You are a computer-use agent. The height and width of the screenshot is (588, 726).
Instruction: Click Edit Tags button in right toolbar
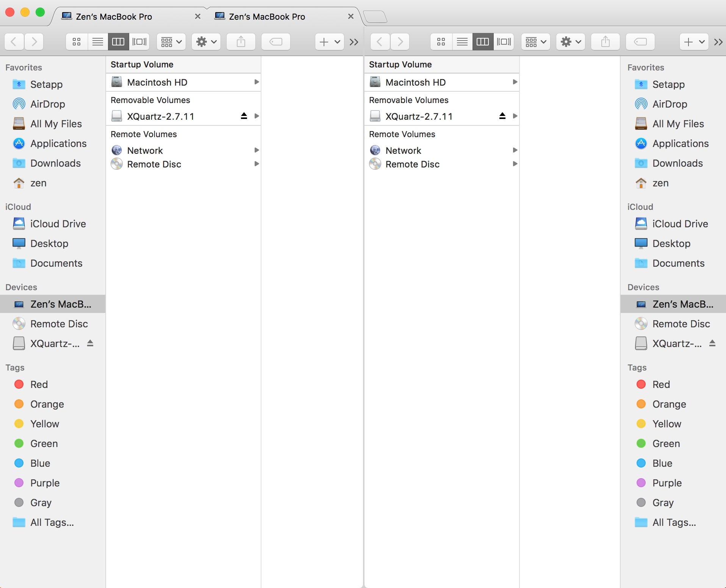click(640, 42)
